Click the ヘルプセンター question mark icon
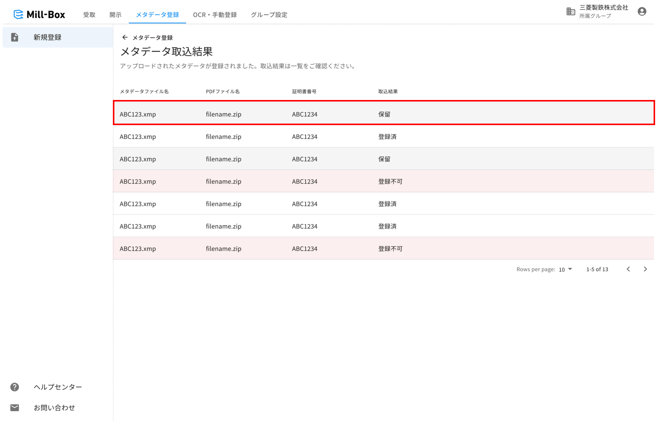670x421 pixels. 15,387
